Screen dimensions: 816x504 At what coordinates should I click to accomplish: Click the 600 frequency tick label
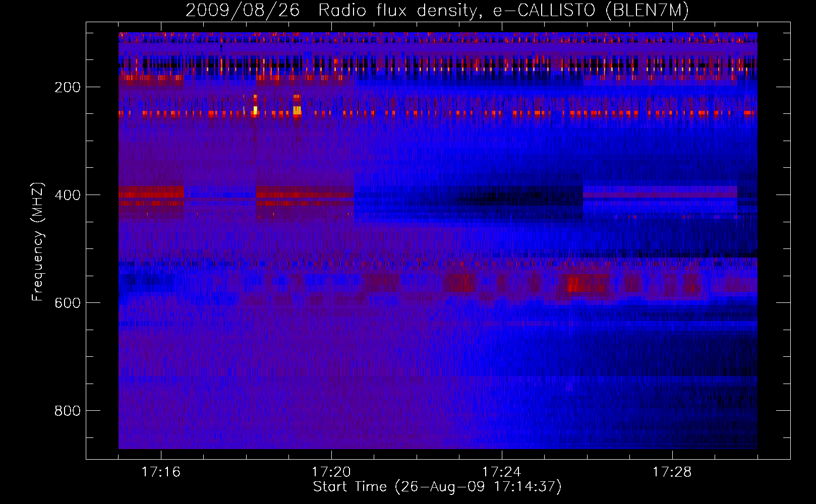click(68, 303)
